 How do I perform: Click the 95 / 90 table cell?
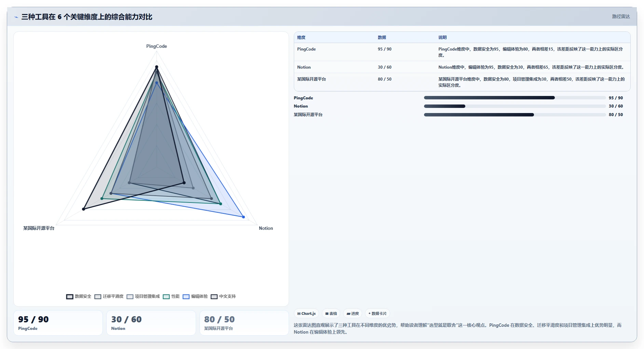click(385, 49)
